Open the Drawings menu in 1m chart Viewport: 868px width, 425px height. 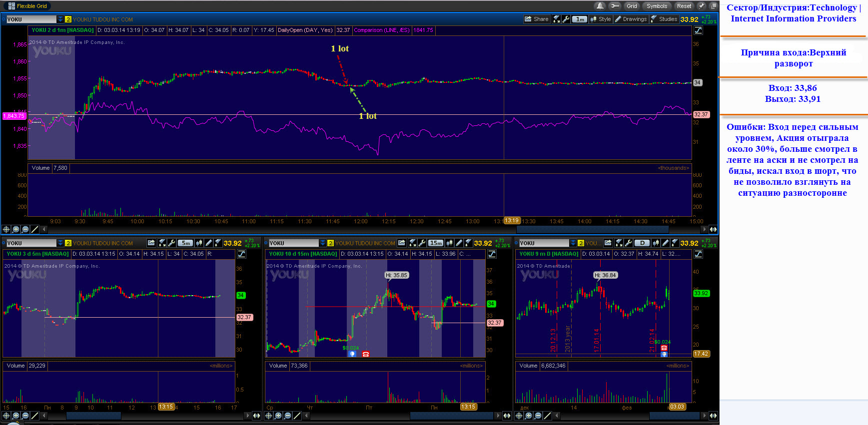coord(631,19)
